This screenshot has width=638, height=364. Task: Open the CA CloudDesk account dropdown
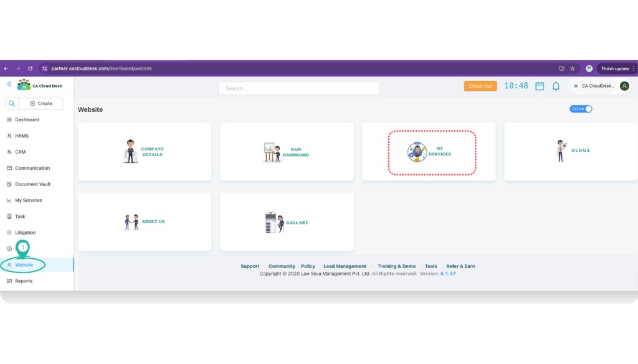pos(597,86)
